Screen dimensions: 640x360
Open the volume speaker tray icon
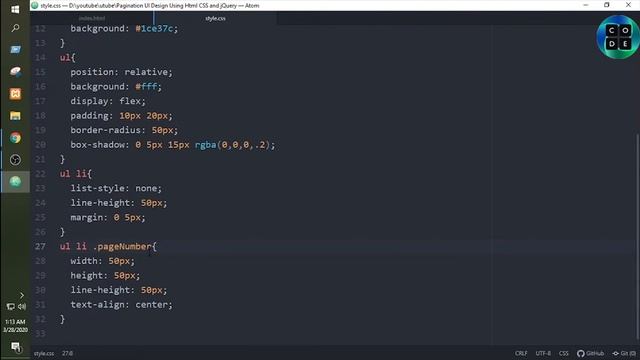point(22,306)
